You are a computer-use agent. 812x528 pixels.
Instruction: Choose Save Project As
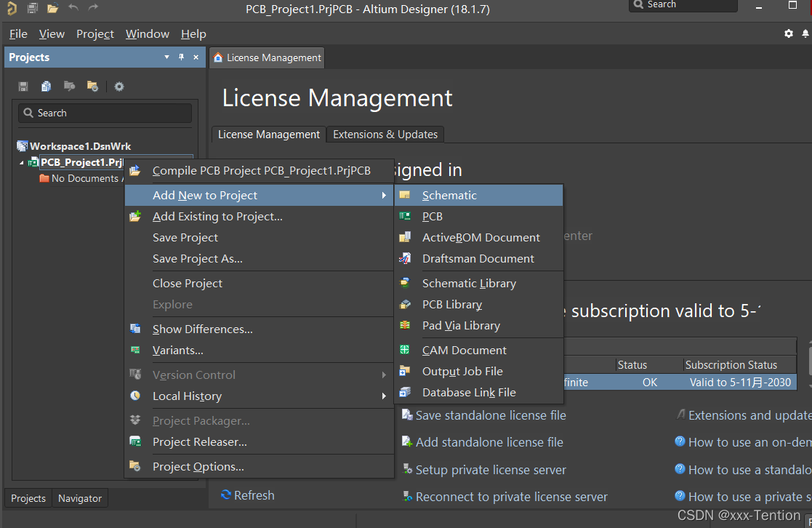[259, 259]
